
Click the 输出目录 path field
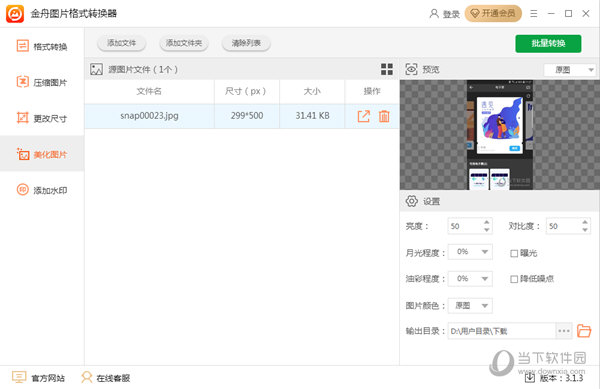[501, 331]
